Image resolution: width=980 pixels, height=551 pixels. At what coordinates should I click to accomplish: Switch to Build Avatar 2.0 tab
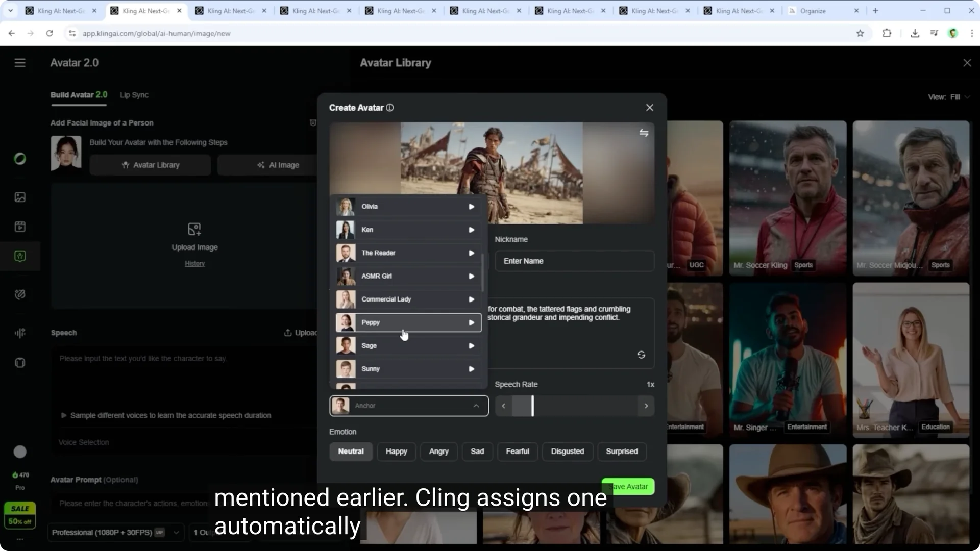click(79, 95)
